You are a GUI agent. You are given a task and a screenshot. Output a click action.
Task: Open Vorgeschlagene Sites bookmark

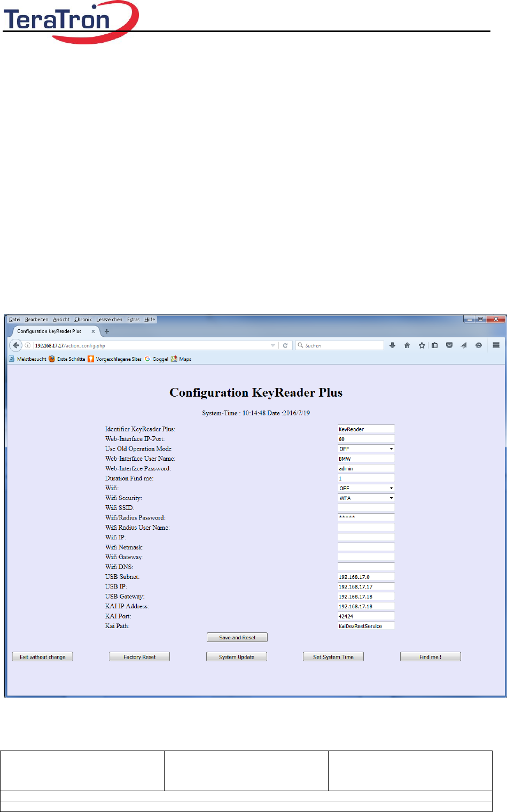(x=115, y=359)
